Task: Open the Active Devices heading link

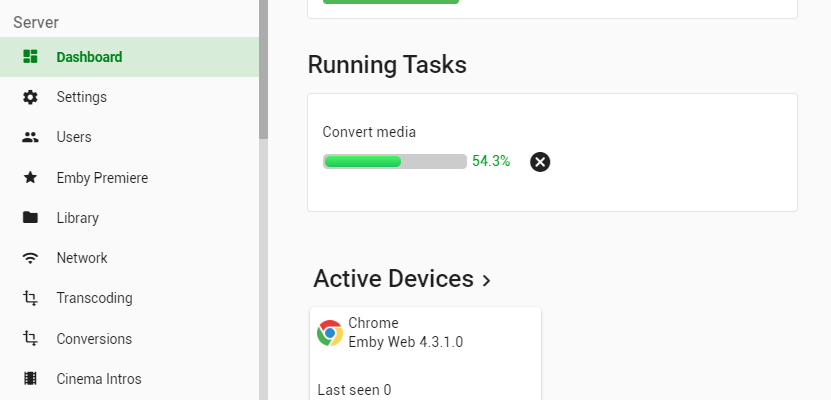Action: 393,279
